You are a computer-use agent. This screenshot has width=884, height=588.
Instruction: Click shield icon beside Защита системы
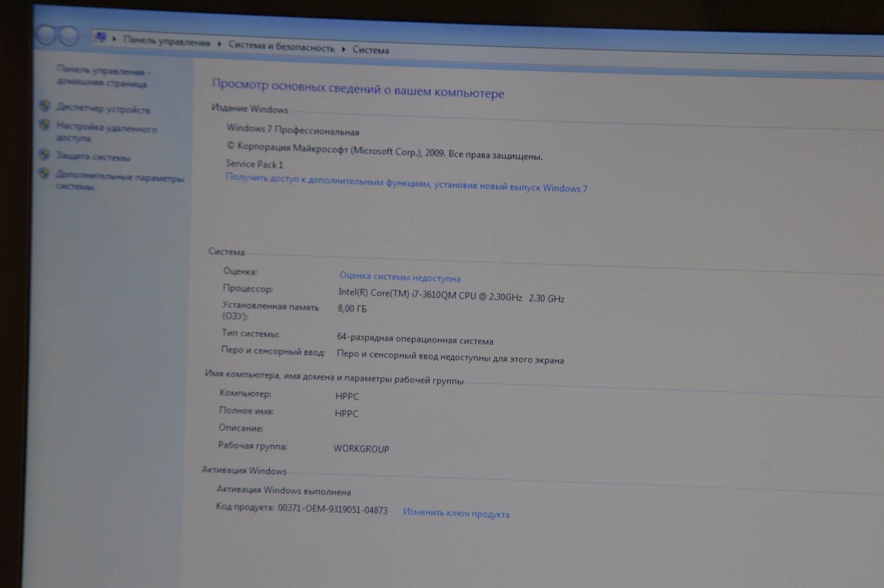click(44, 155)
